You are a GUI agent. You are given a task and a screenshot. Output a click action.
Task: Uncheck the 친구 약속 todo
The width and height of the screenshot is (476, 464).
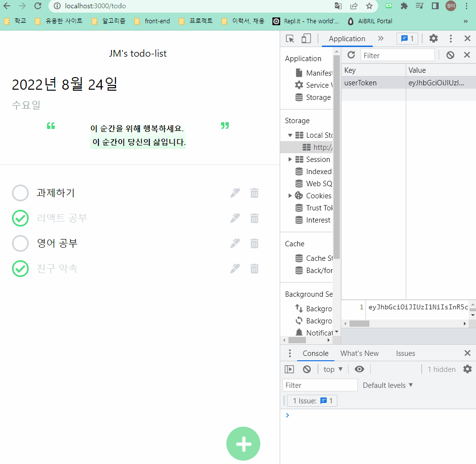20,269
